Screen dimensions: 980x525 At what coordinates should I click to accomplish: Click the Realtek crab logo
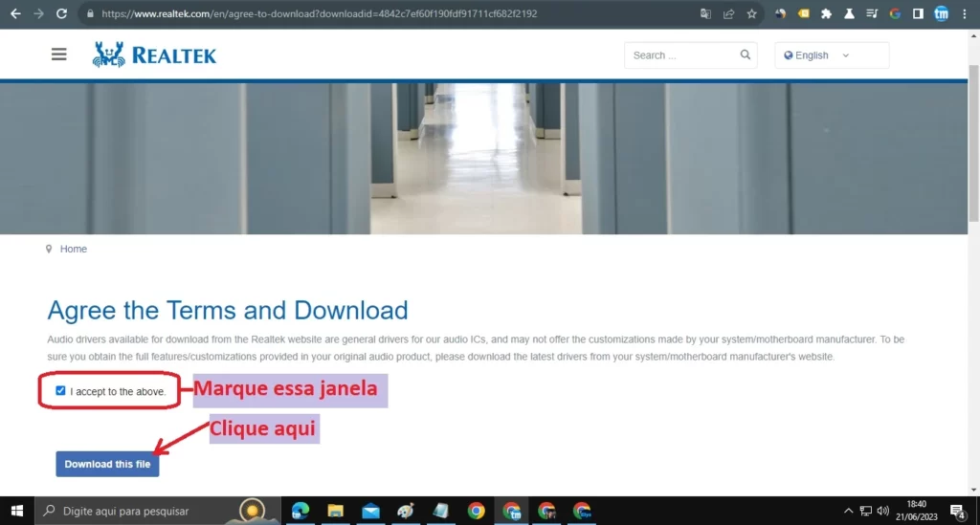109,55
